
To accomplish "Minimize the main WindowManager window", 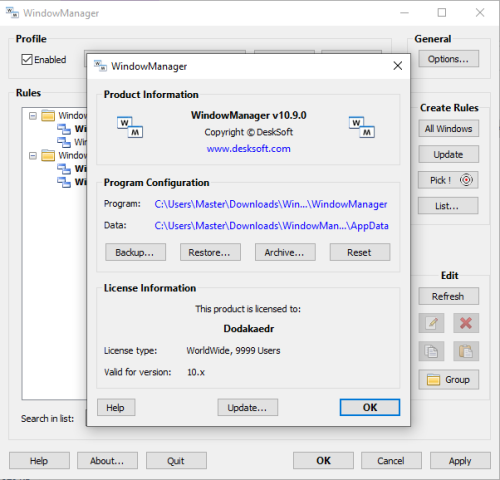I will click(x=404, y=13).
